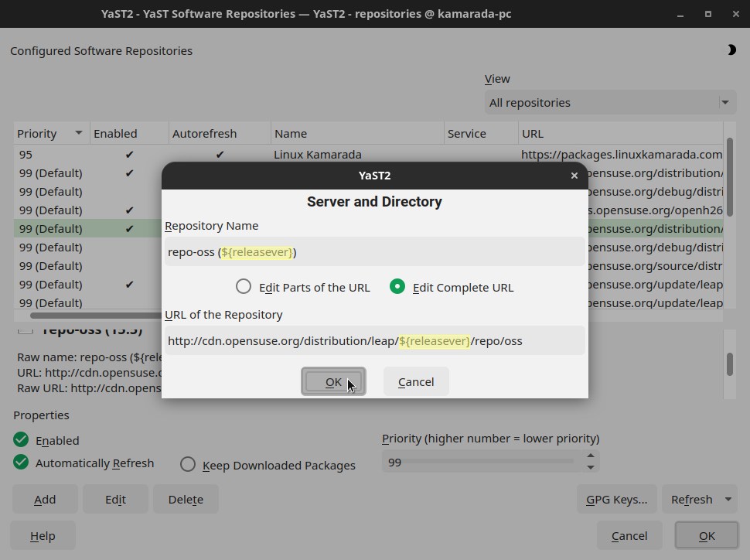750x560 pixels.
Task: Click the Delete repository button
Action: click(186, 499)
